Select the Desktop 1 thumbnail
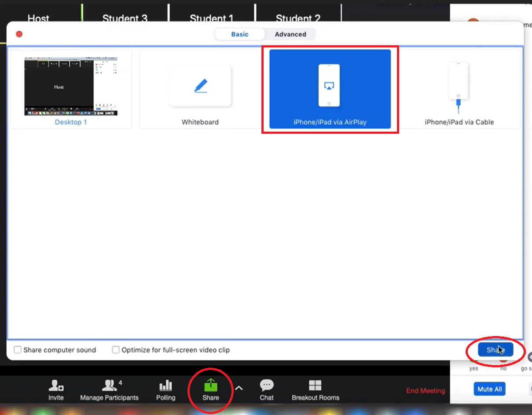This screenshot has width=532, height=415. 70,86
